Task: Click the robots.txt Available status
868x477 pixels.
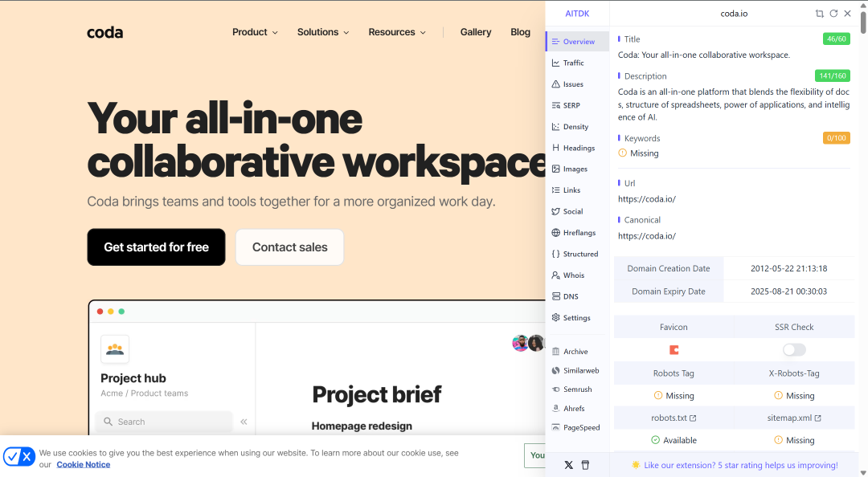Action: (674, 441)
